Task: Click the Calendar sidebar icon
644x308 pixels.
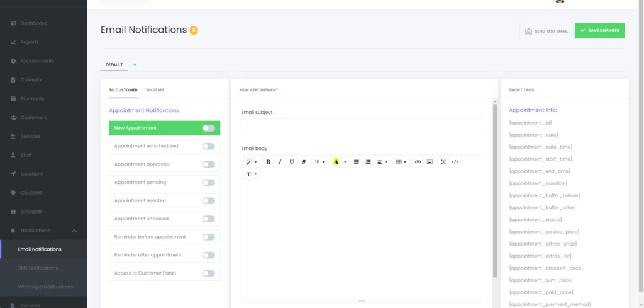Action: (13, 80)
